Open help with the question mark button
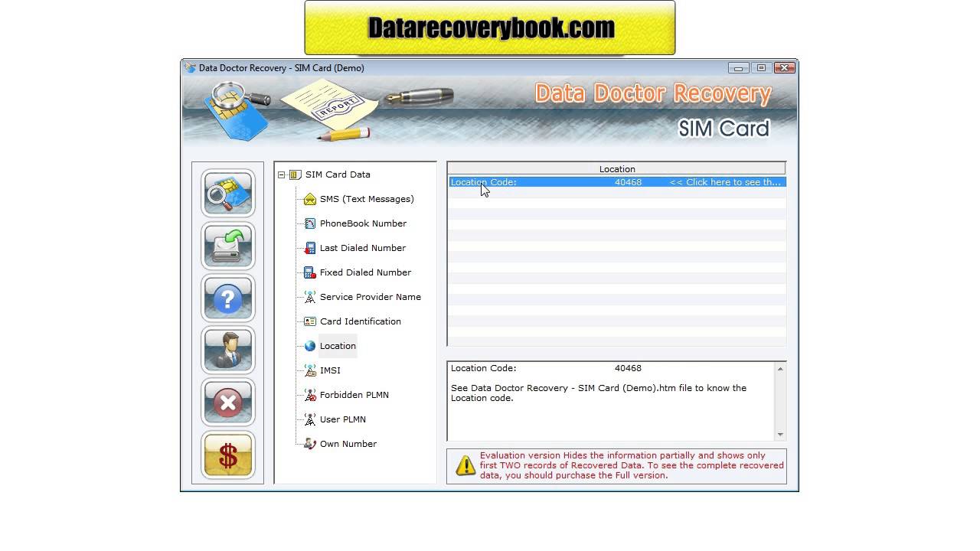980x551 pixels. click(x=227, y=298)
